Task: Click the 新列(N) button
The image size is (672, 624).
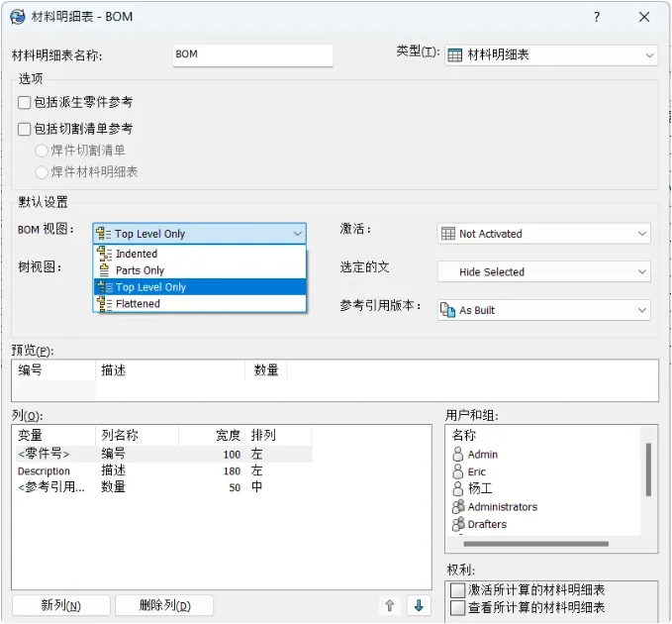Action: coord(60,605)
